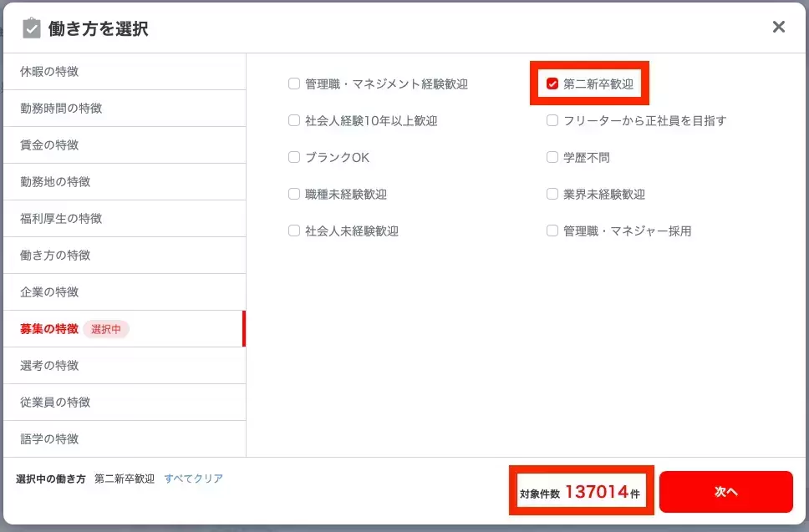
Task: Click the clipboard check icon beside 働き方を選択
Action: coord(32,28)
